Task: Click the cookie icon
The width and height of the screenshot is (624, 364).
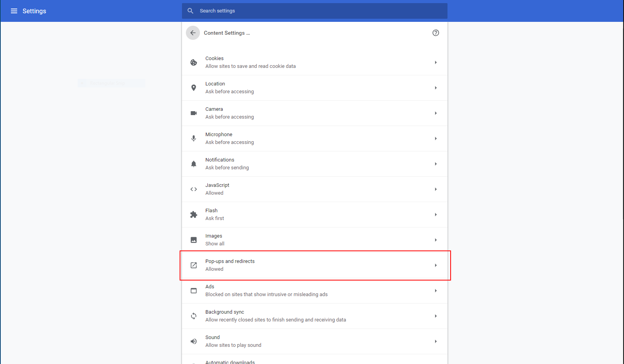Action: click(194, 62)
